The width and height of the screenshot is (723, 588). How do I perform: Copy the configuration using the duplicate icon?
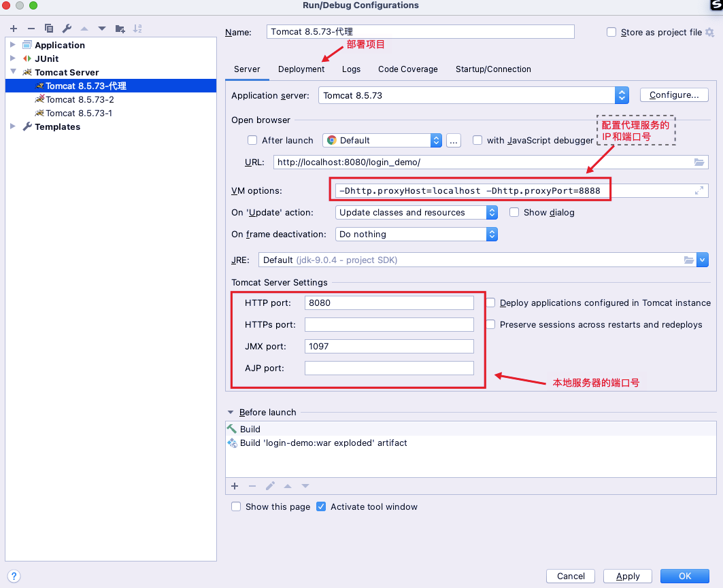[x=49, y=29]
